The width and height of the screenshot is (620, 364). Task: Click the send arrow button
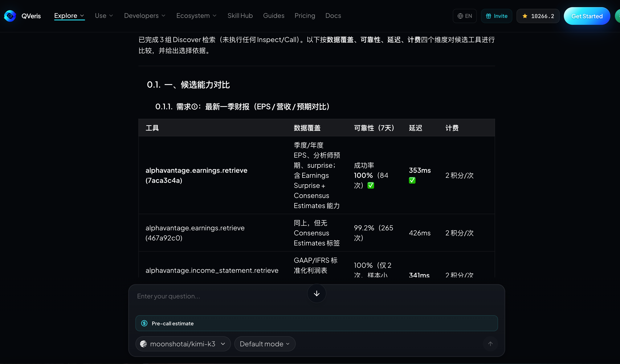(490, 344)
